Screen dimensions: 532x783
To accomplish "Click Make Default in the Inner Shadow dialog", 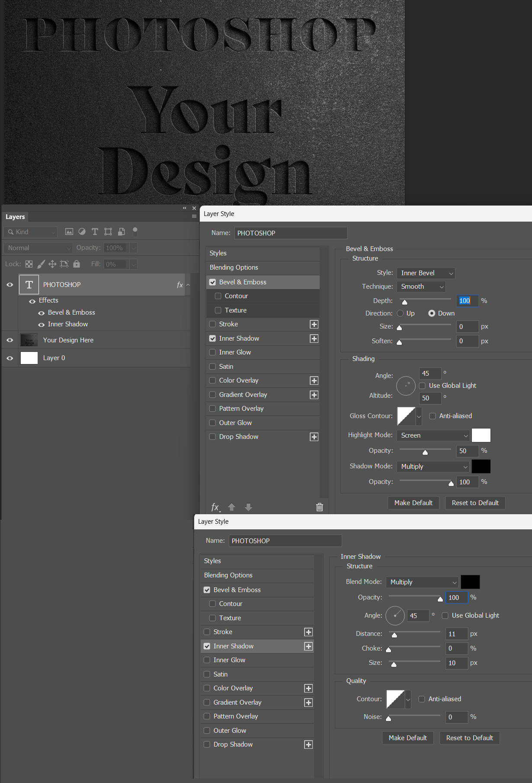I will (408, 738).
